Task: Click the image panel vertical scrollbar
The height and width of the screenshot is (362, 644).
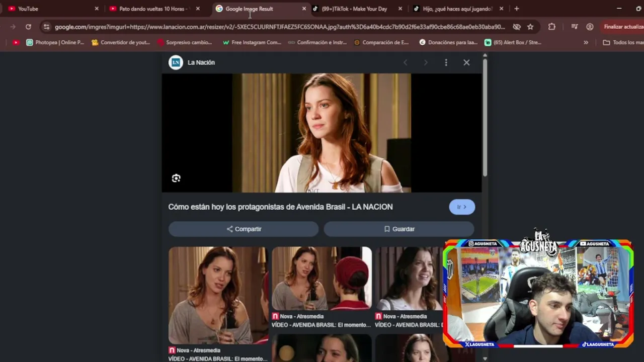Action: (x=485, y=118)
